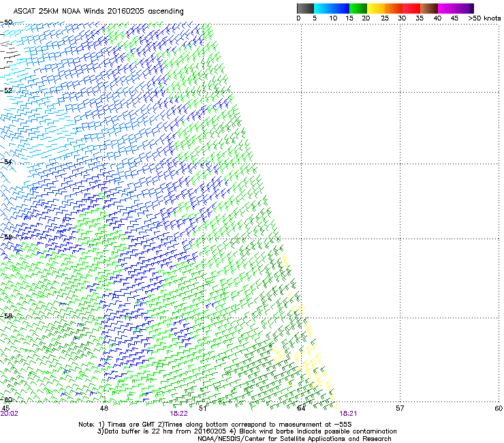This screenshot has width=504, height=443.
Task: Click the gray 0-5 knots legend color
Action: [x=305, y=8]
